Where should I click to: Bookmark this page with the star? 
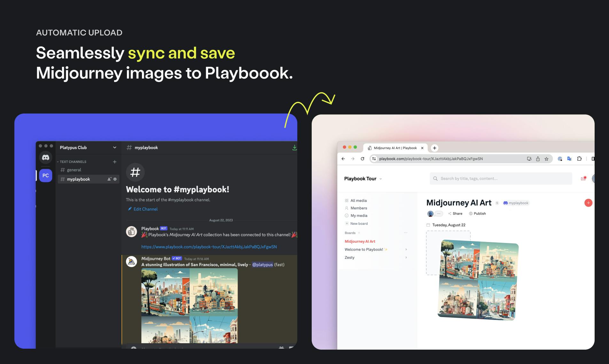546,159
